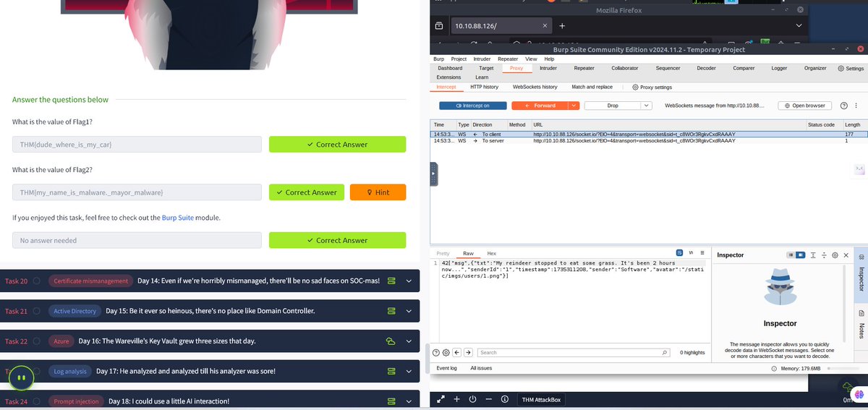Click the Burp help question mark icon

844,106
